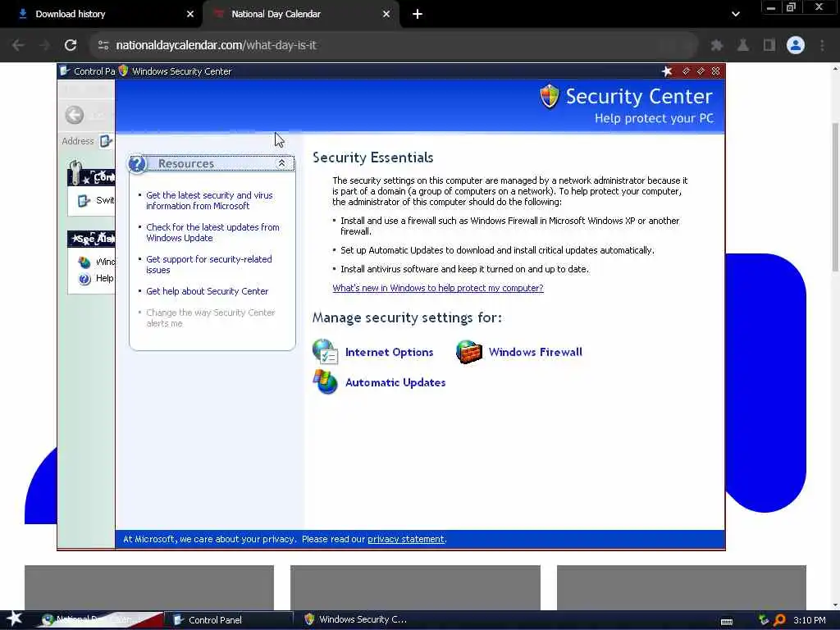Click the 3:10 PM taskbar clock

[x=810, y=620]
